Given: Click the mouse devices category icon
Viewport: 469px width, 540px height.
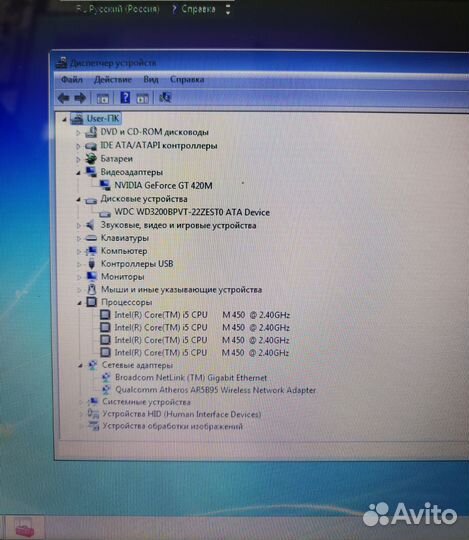Looking at the screenshot, I should tap(92, 289).
